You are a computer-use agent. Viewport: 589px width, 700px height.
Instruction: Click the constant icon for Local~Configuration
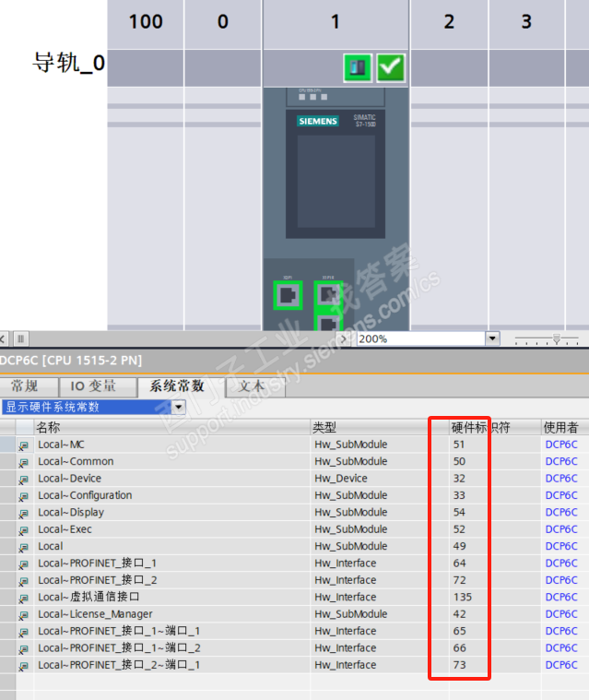pyautogui.click(x=24, y=496)
